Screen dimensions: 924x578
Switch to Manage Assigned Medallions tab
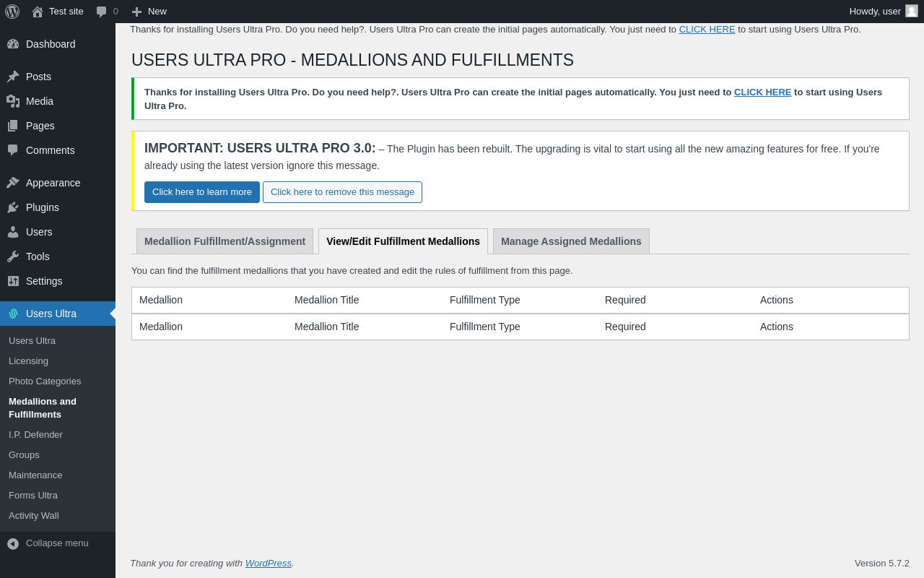click(x=571, y=241)
